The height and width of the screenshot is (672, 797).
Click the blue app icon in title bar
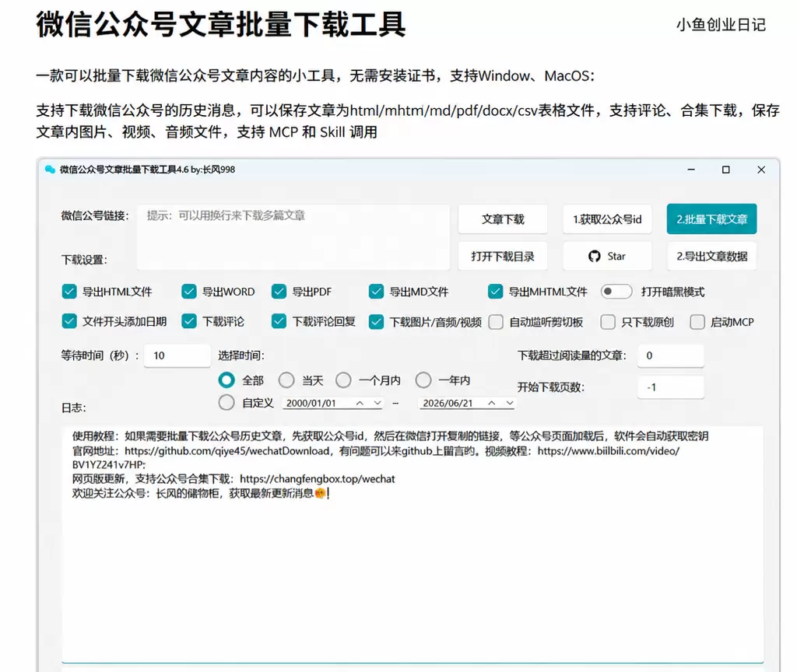(50, 170)
